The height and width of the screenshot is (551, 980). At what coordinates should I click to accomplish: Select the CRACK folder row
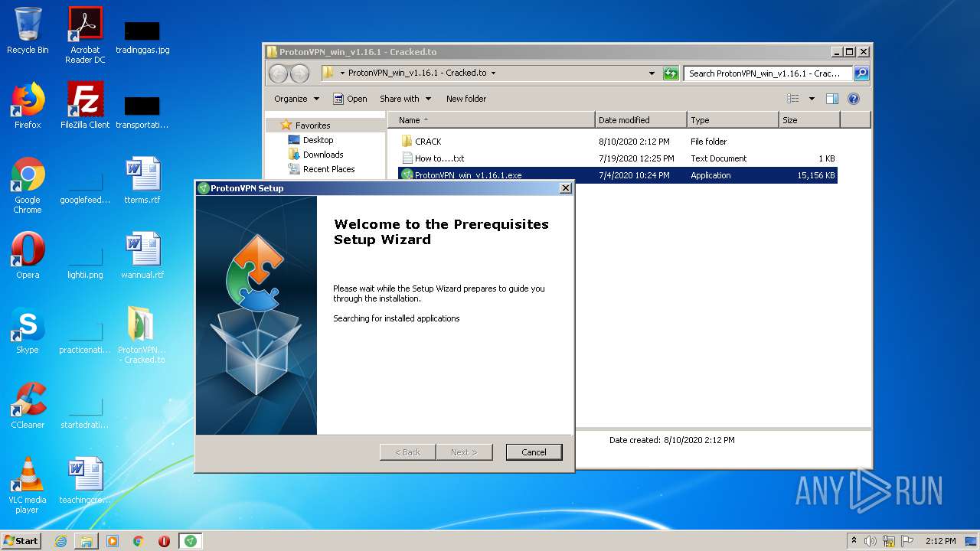point(618,142)
